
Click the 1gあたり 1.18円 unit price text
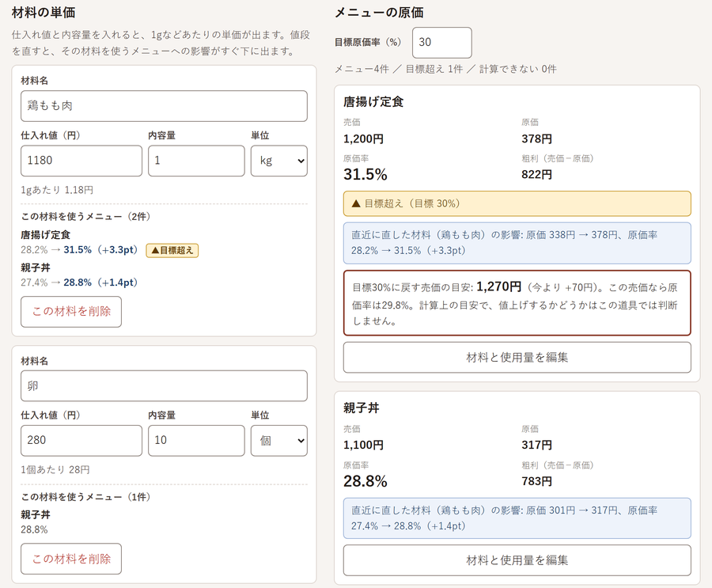tap(57, 190)
